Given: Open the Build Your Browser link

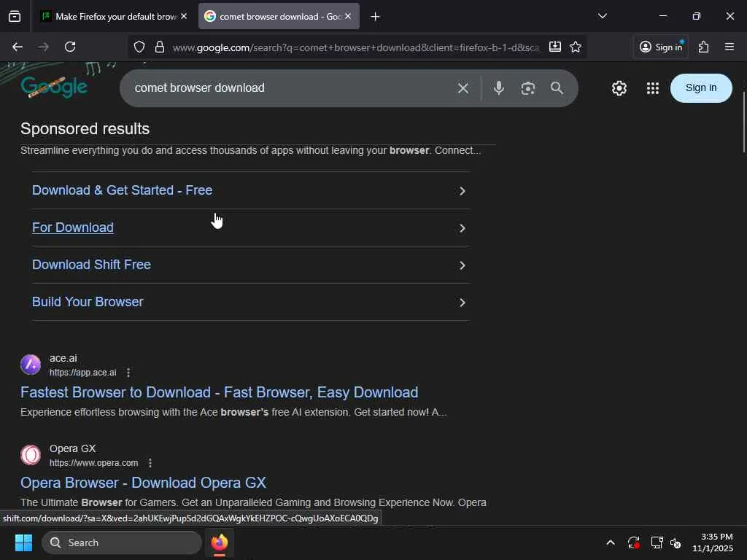Looking at the screenshot, I should 88,301.
